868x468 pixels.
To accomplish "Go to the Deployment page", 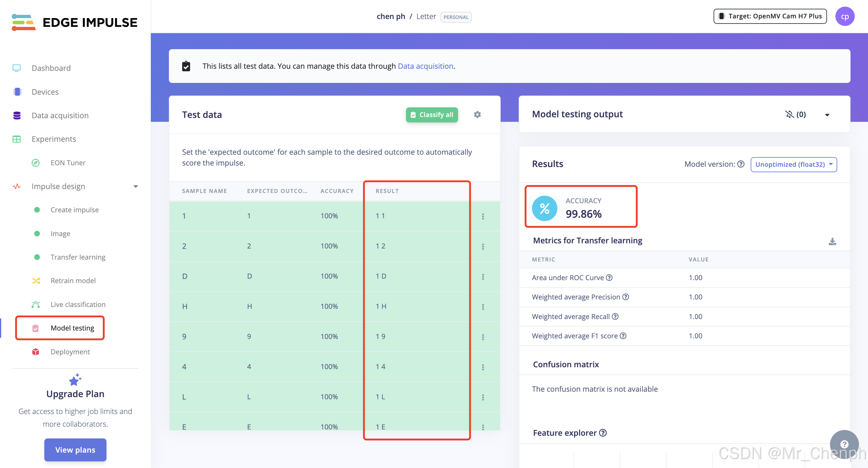I will [x=70, y=351].
